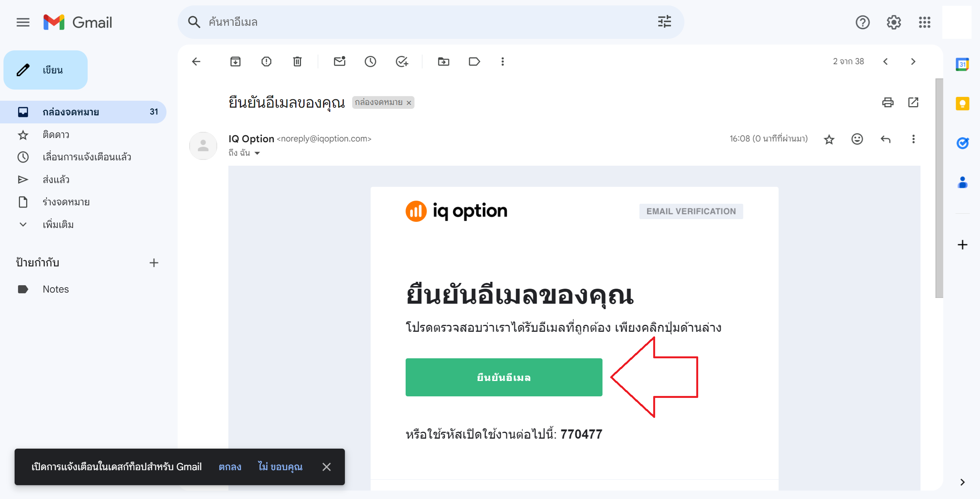Open the เลื่อนการแจ้งเตือนแล้ว snoozed folder
Image resolution: width=980 pixels, height=499 pixels.
(83, 157)
